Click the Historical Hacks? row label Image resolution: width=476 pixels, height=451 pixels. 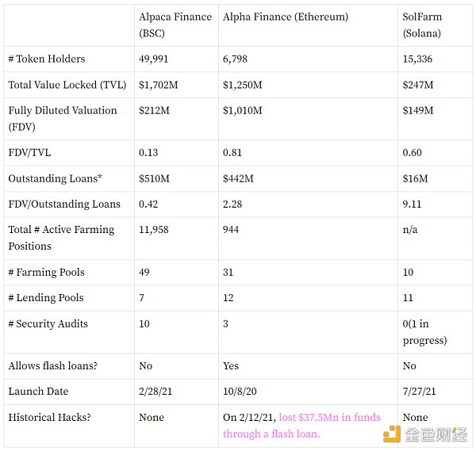(49, 418)
